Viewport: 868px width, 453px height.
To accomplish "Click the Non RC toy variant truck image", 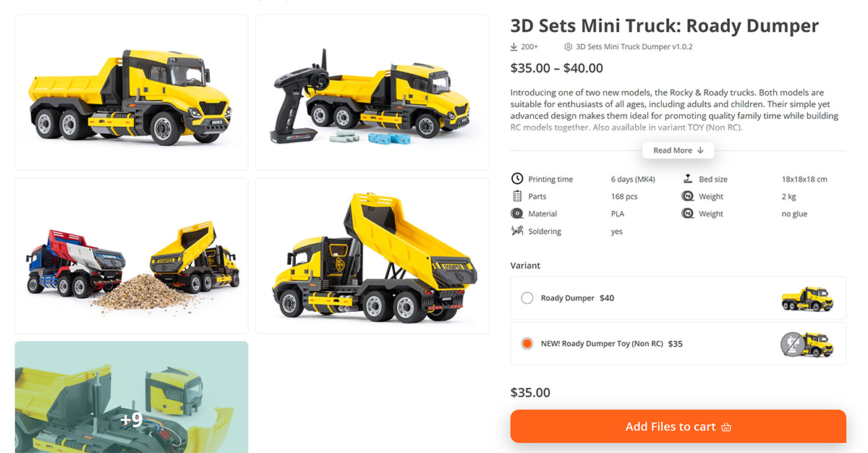I will pos(807,344).
